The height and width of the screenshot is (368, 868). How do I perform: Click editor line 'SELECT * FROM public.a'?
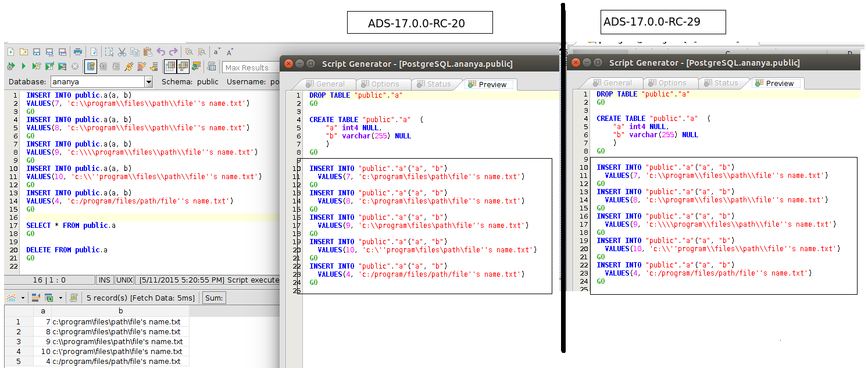point(71,225)
